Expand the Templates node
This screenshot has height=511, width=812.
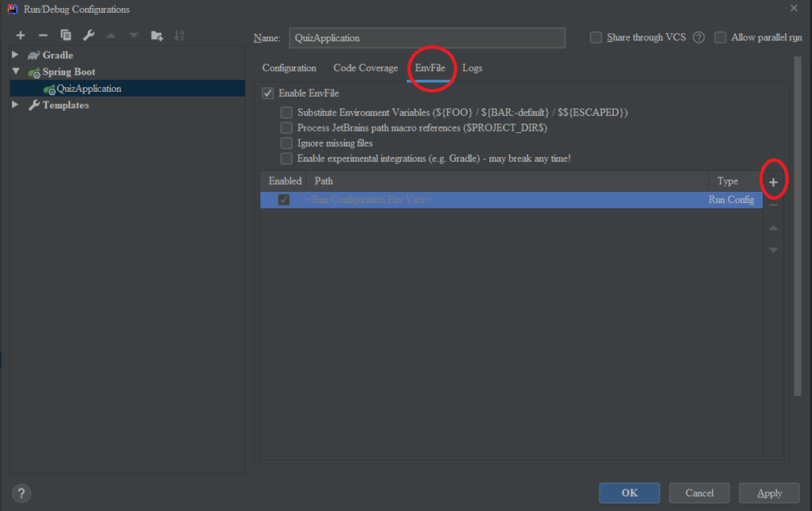pos(13,105)
